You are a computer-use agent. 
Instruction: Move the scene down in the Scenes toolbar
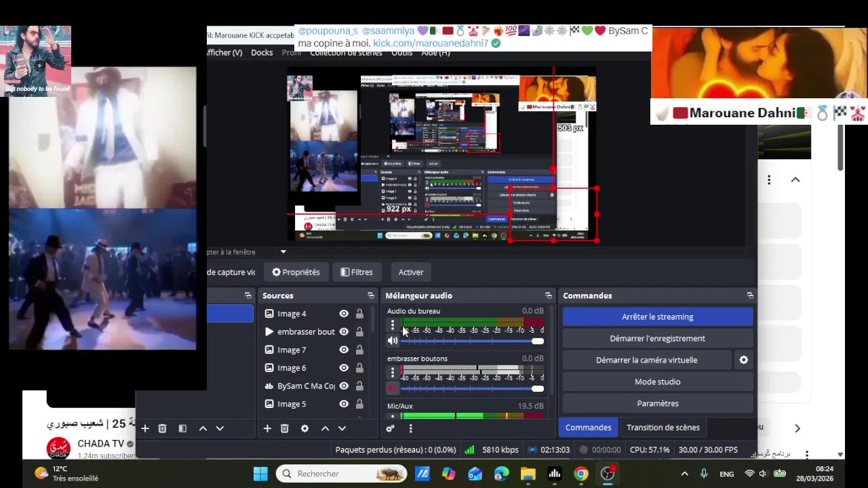click(x=220, y=428)
